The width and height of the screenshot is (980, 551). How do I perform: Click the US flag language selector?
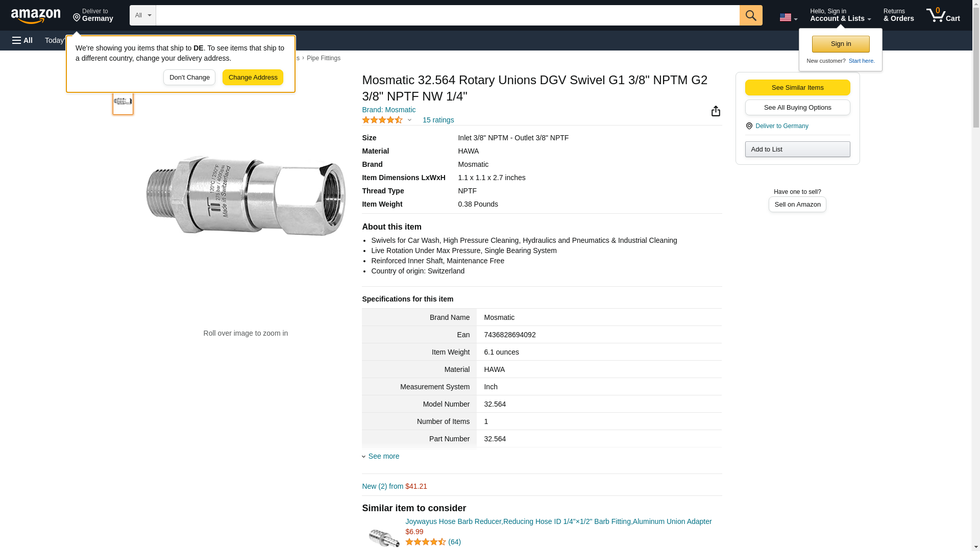788,17
